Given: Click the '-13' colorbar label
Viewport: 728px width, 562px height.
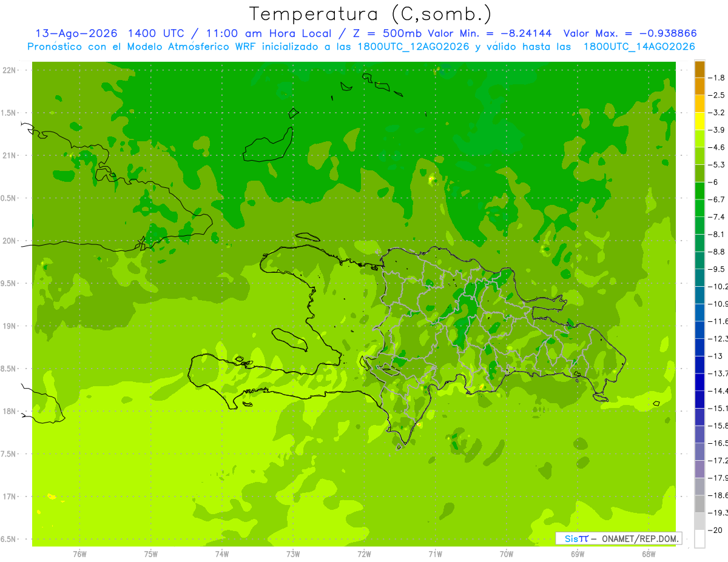Looking at the screenshot, I should click(x=715, y=356).
